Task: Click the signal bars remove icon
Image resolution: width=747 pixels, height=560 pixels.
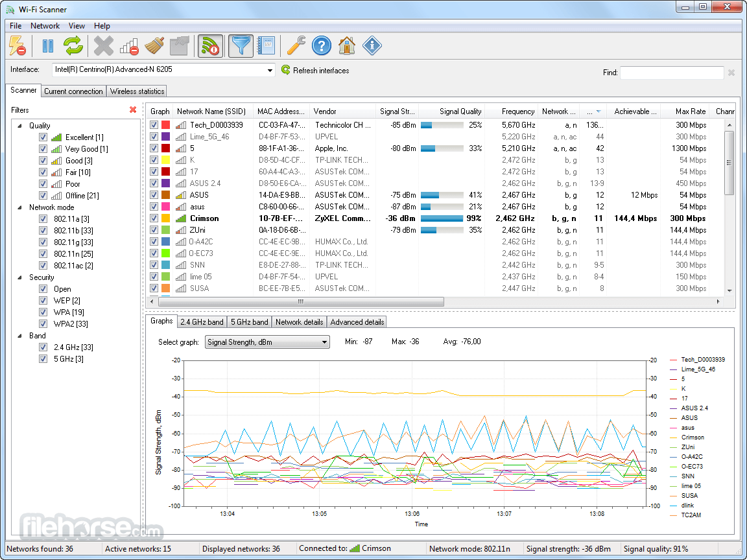Action: coord(129,46)
